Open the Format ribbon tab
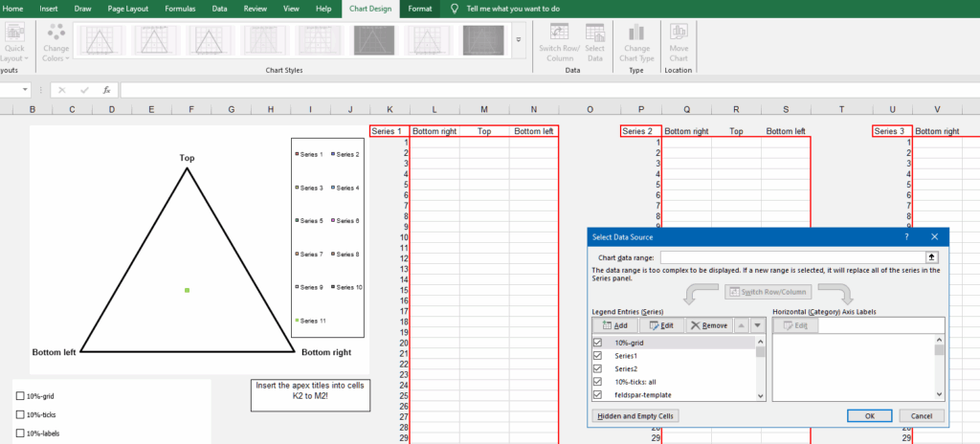This screenshot has width=980, height=444. [419, 9]
